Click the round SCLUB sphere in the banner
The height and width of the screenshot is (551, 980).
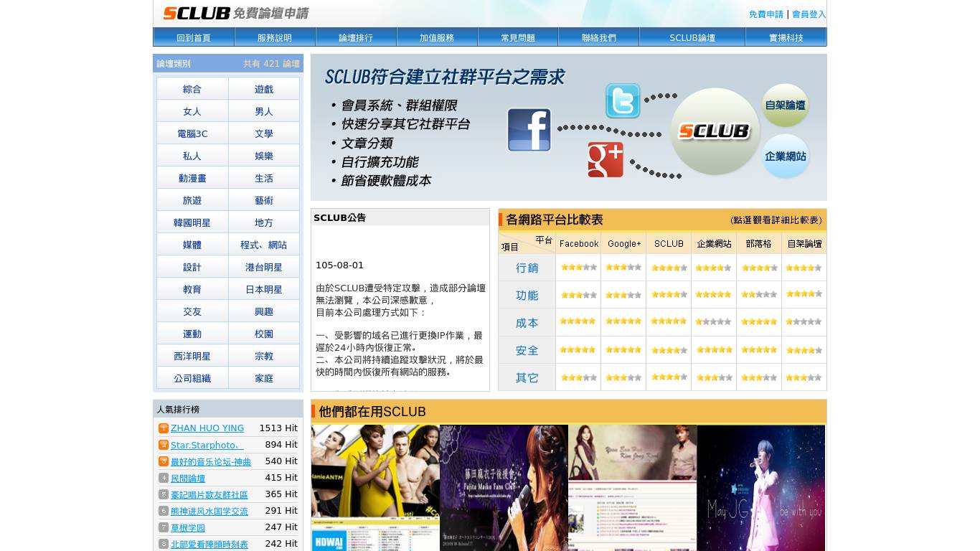tap(715, 131)
